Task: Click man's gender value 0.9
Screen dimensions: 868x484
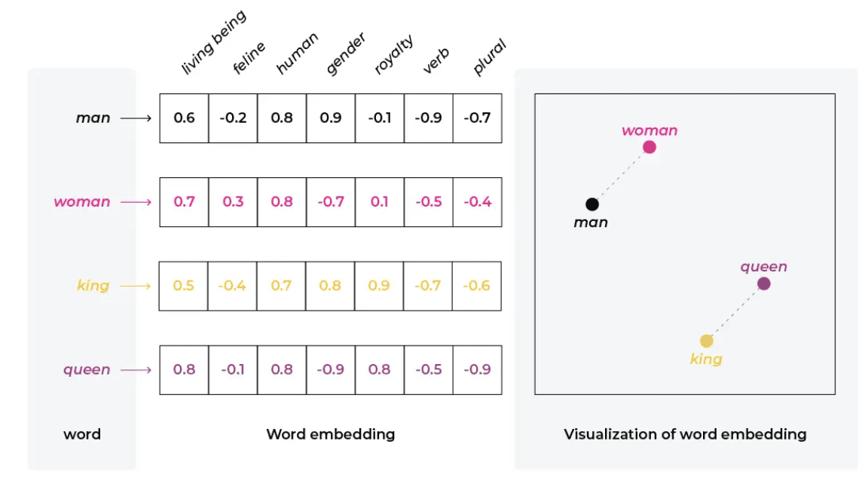Action: click(331, 118)
